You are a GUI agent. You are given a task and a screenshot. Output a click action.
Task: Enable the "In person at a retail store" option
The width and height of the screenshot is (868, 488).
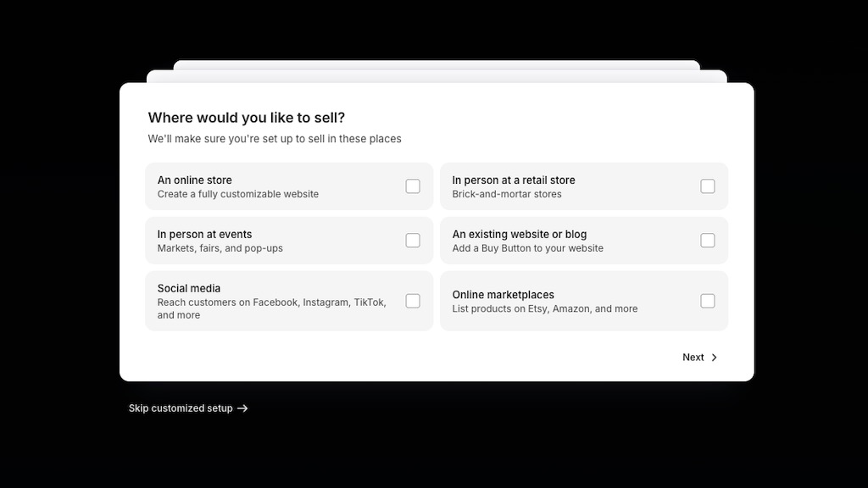click(x=708, y=186)
